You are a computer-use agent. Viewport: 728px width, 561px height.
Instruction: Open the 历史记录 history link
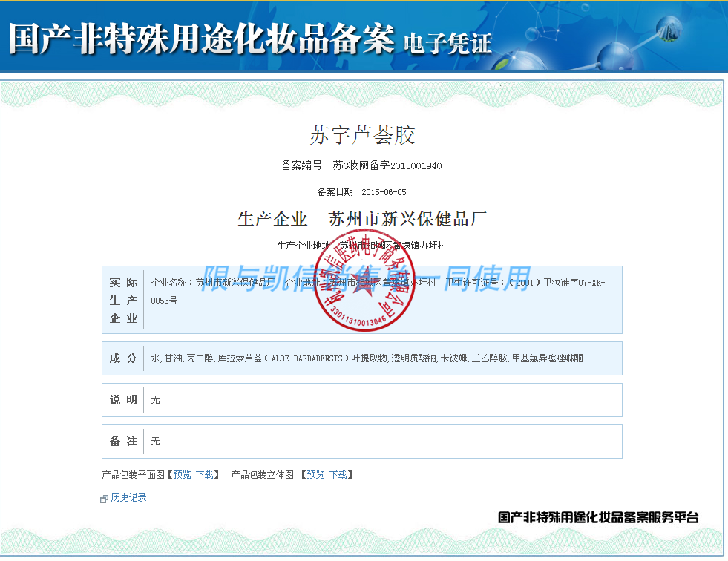pos(128,498)
